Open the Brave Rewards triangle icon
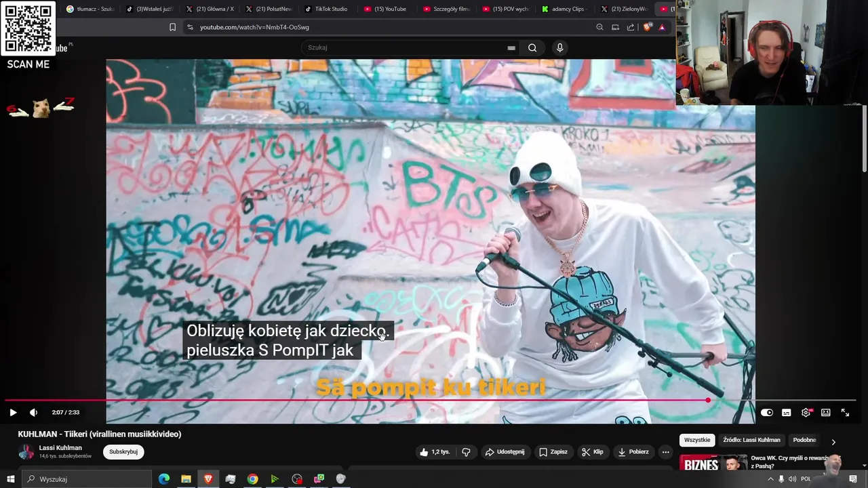868x488 pixels. [x=662, y=27]
